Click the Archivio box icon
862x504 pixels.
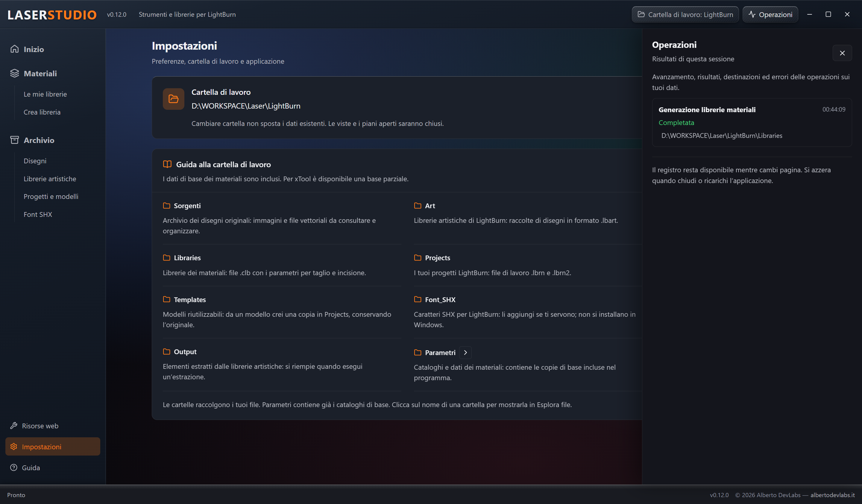click(x=14, y=140)
